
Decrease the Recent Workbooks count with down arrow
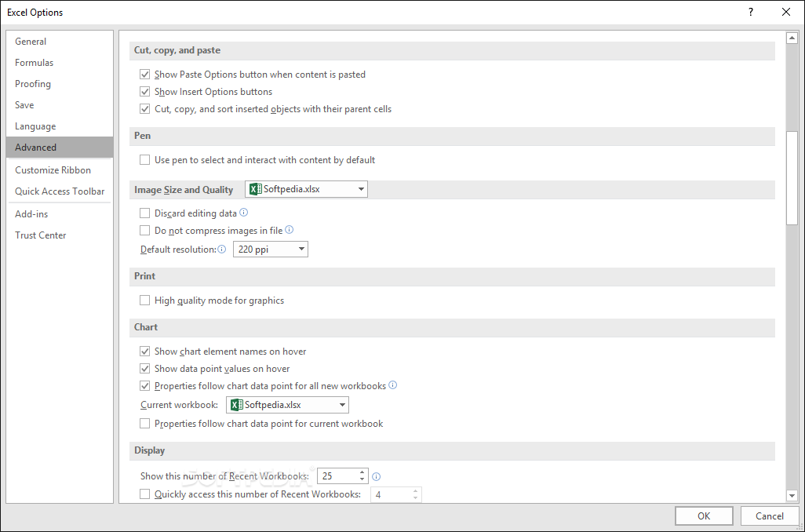[x=362, y=479]
